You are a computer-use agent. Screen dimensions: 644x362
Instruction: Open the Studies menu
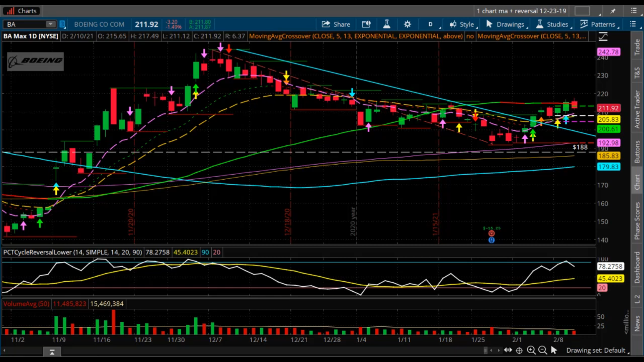[x=554, y=24]
